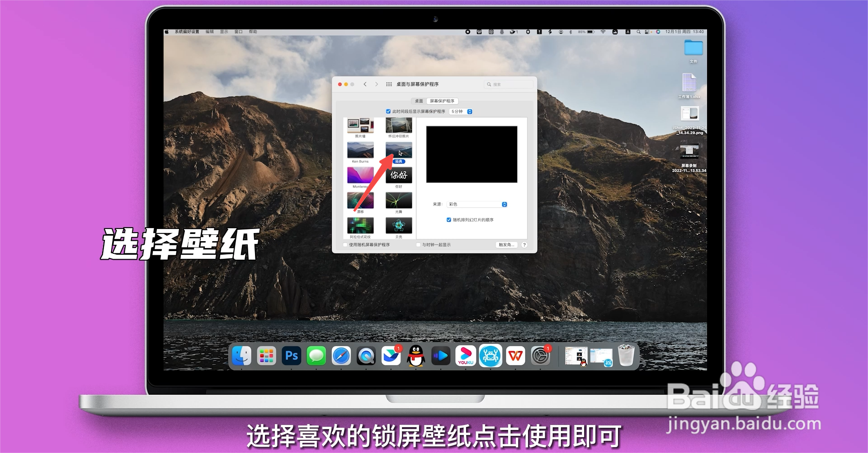The image size is (868, 453).
Task: Select the 光舞 screensaver thumbnail
Action: coord(399,200)
